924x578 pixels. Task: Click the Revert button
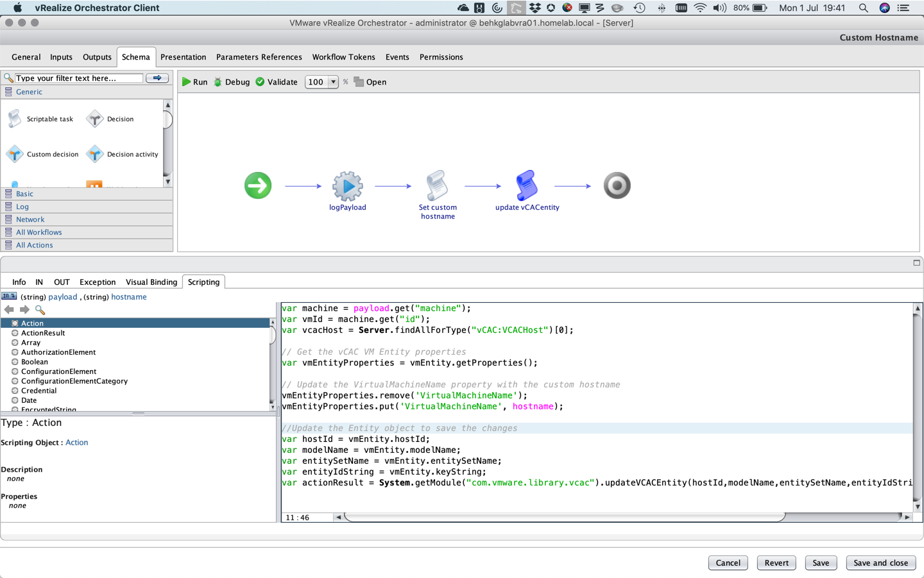pyautogui.click(x=776, y=563)
